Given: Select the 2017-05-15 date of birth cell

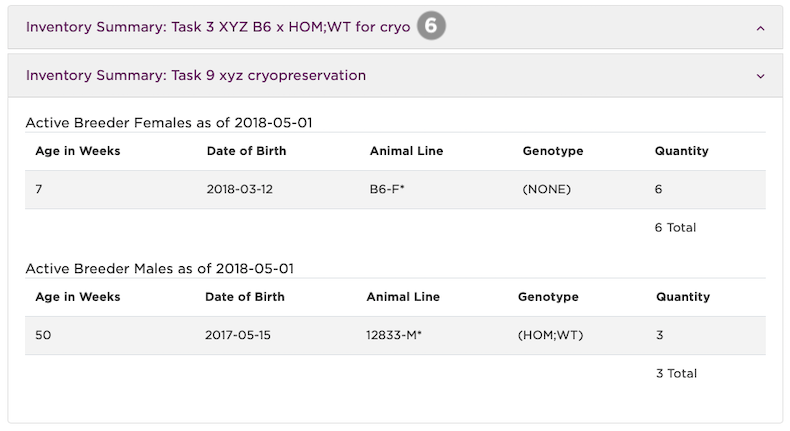Looking at the screenshot, I should [239, 335].
